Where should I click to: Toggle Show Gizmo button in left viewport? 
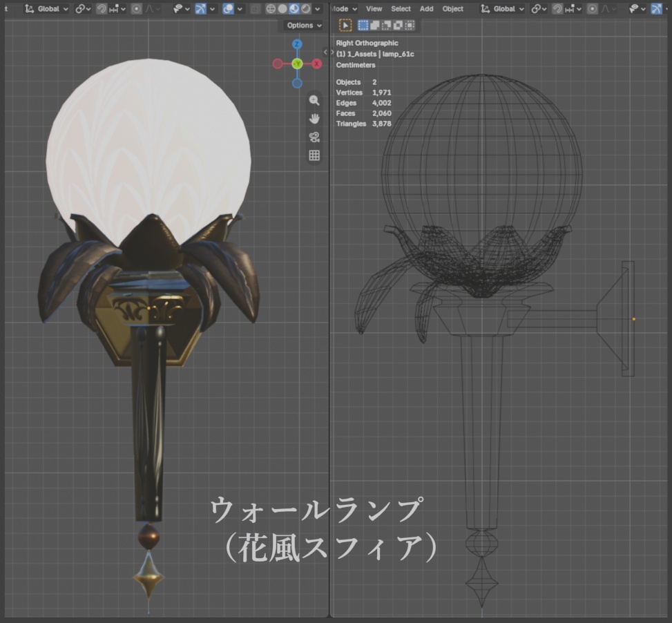point(200,8)
